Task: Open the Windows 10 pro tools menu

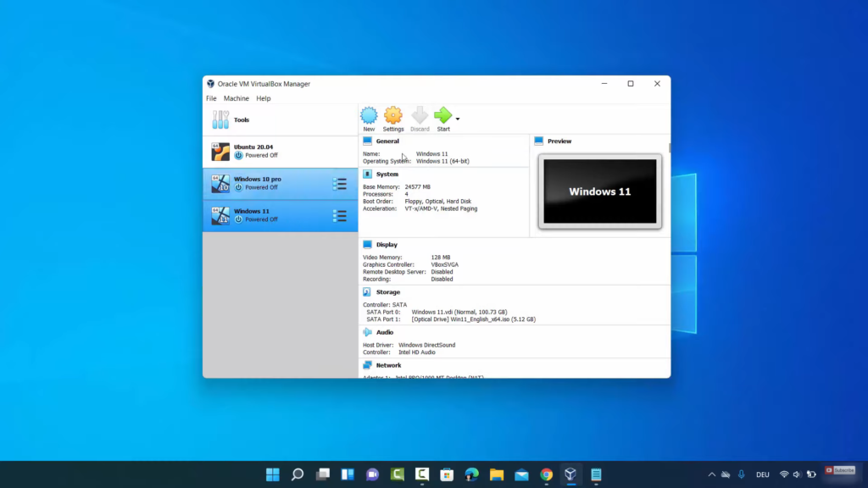Action: [x=340, y=184]
